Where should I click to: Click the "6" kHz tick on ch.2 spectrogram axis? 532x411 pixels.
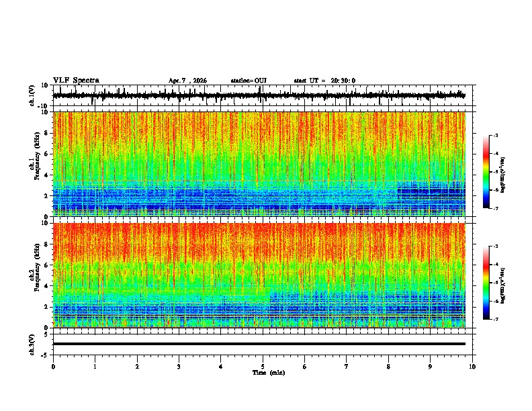click(47, 265)
